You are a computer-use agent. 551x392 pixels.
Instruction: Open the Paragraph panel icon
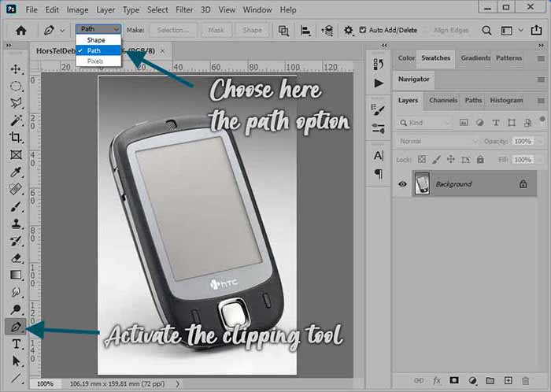[x=379, y=173]
